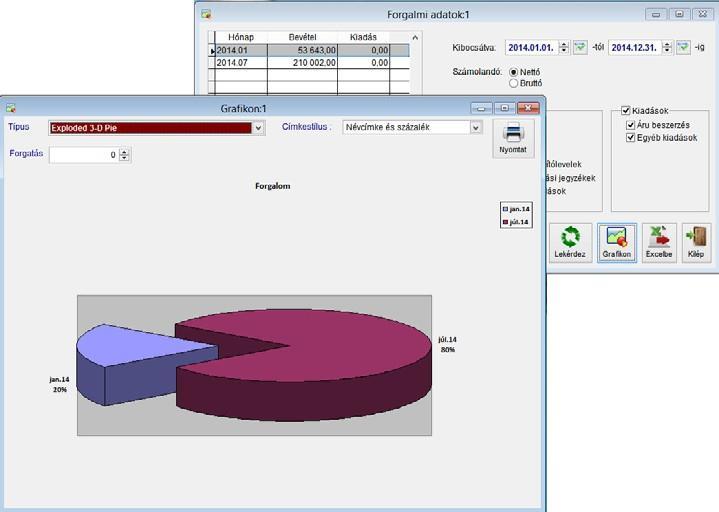The image size is (719, 512).
Task: Click the start date spinner arrows
Action: [x=564, y=47]
